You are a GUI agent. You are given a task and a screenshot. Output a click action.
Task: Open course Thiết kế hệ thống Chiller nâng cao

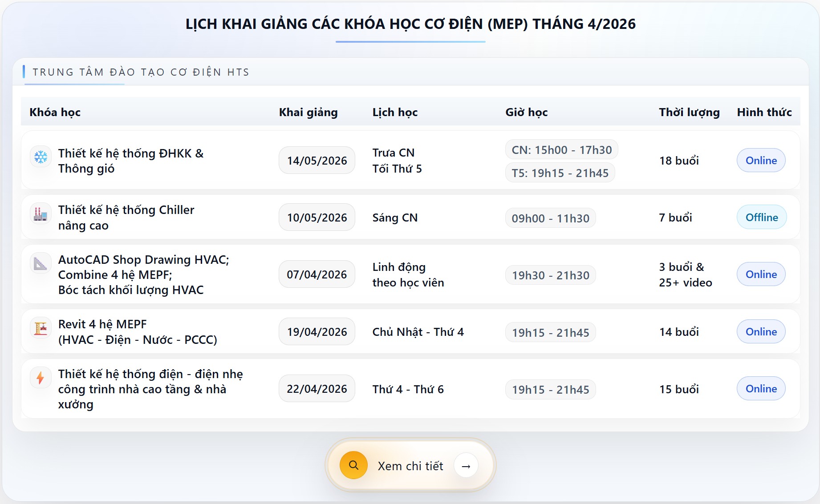point(126,217)
